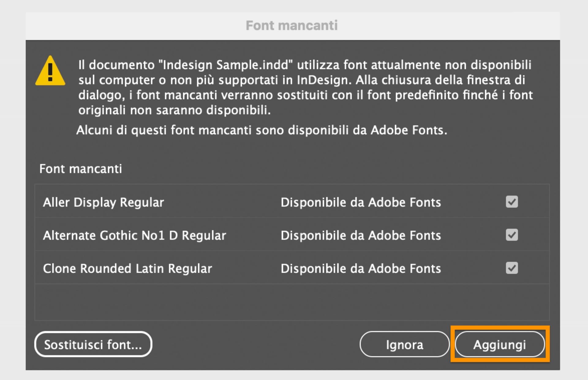
Task: Uncheck the Alternate Gothic No1 D Regular checkbox
Action: 512,235
